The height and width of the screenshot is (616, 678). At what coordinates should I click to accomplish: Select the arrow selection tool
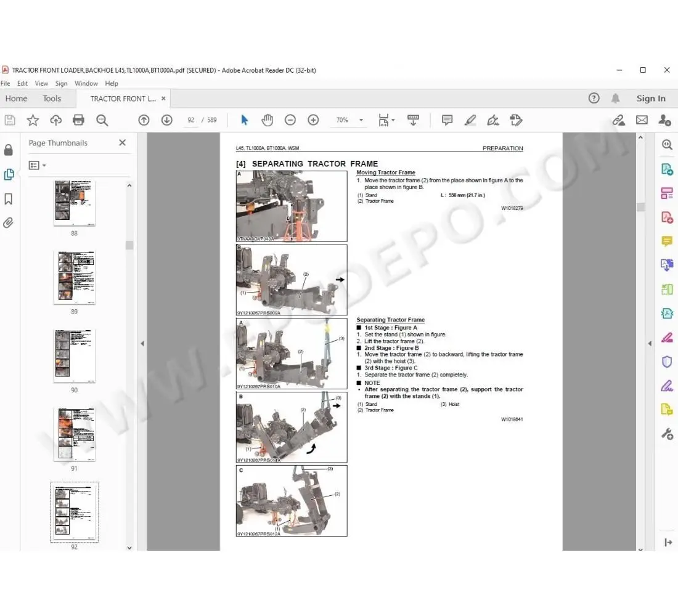pos(244,120)
